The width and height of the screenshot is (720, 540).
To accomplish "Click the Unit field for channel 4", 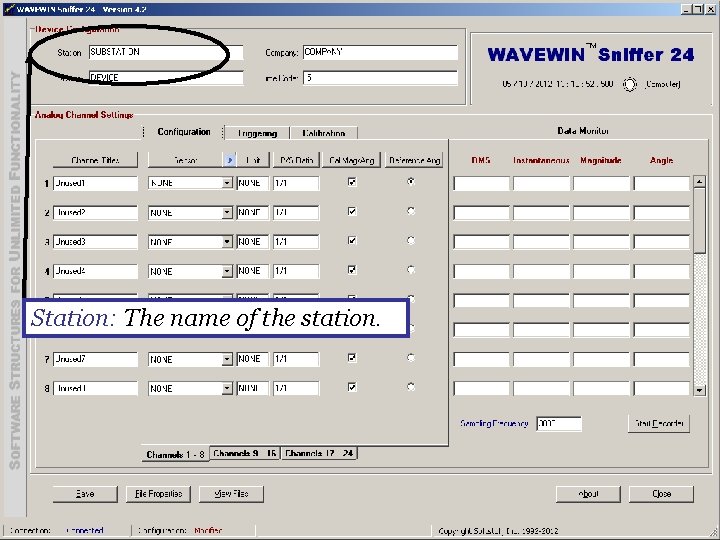I will click(x=253, y=271).
